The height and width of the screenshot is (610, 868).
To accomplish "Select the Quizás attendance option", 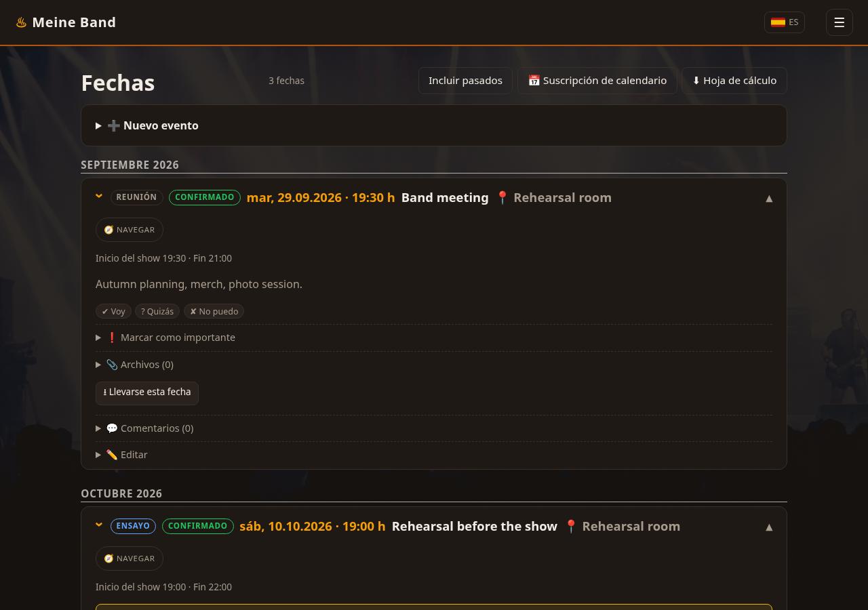I will (x=157, y=311).
